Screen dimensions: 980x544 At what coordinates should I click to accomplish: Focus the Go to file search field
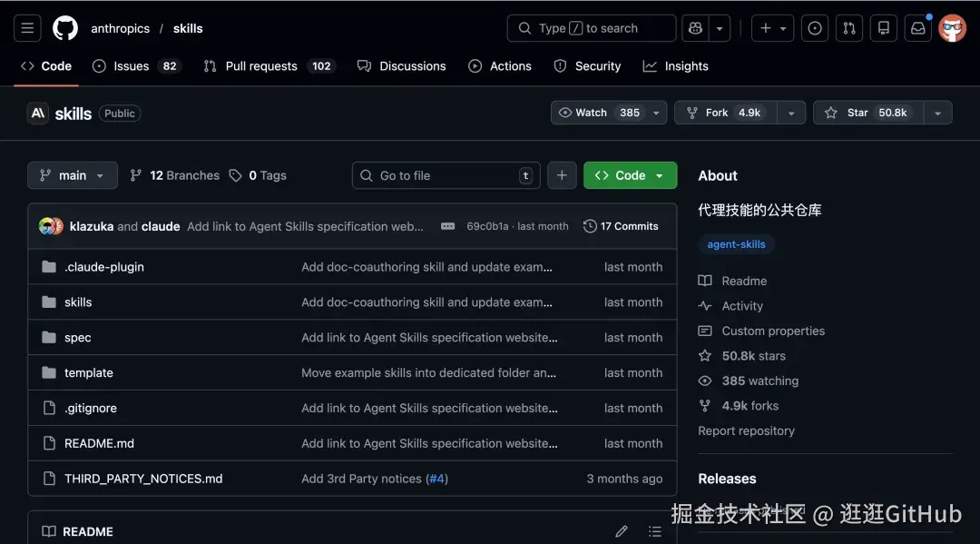(x=446, y=175)
